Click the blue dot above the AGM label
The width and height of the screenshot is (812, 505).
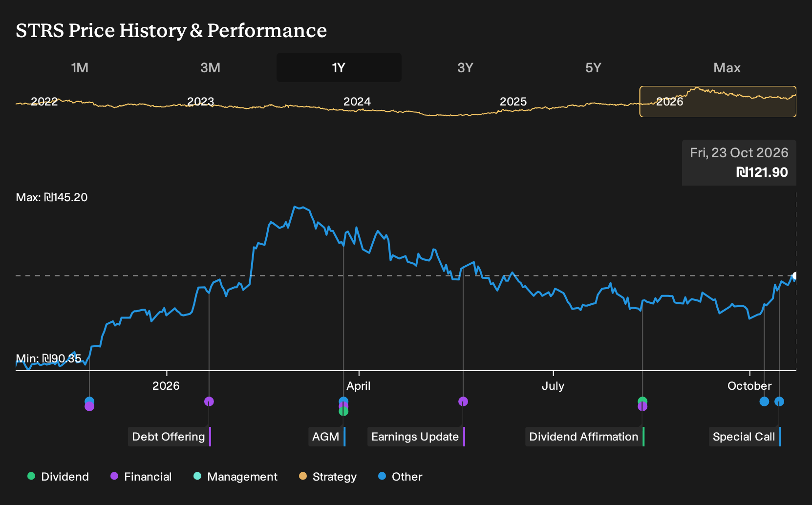tap(343, 400)
